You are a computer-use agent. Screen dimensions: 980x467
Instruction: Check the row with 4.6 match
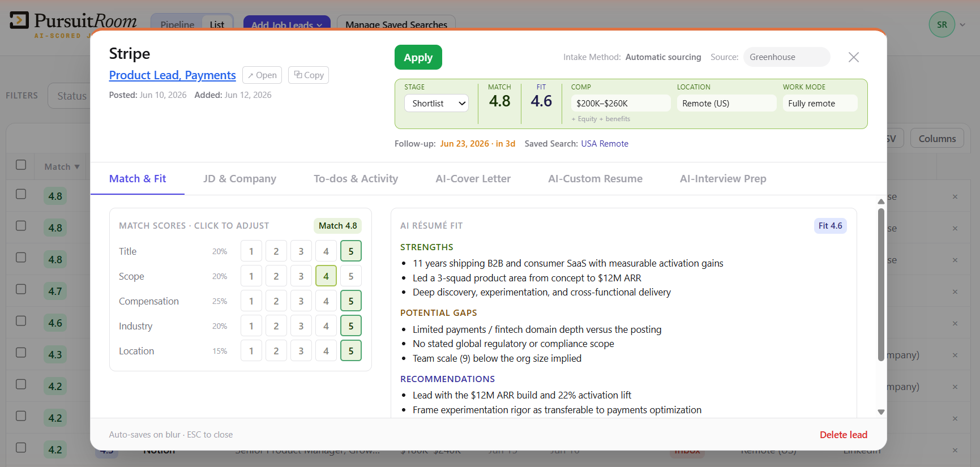click(x=21, y=321)
